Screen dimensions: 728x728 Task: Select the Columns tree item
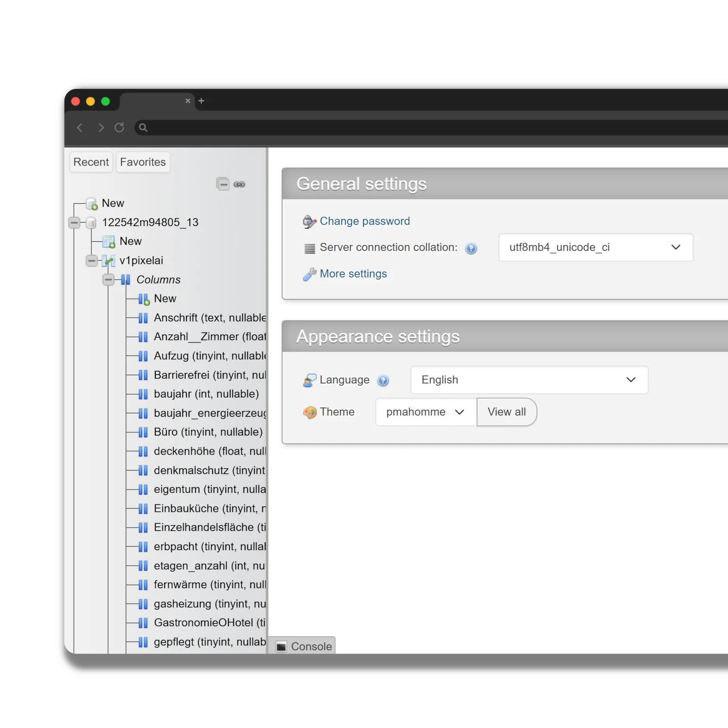pos(158,280)
